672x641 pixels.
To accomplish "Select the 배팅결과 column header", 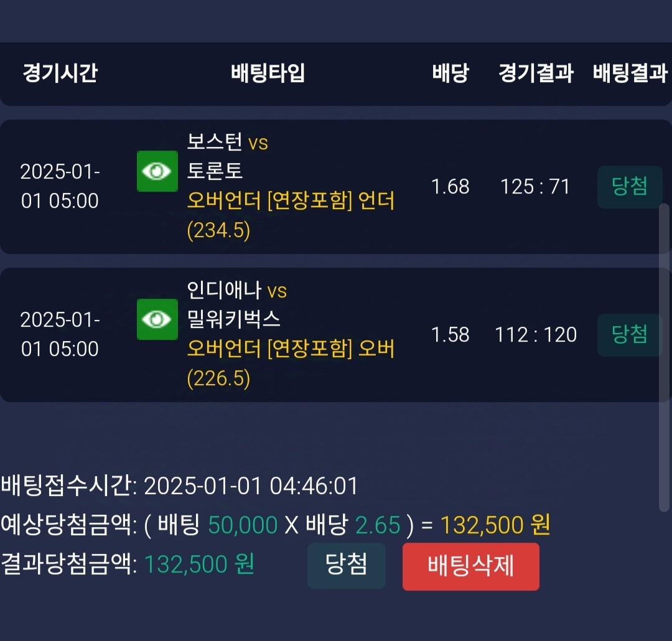I will point(630,73).
